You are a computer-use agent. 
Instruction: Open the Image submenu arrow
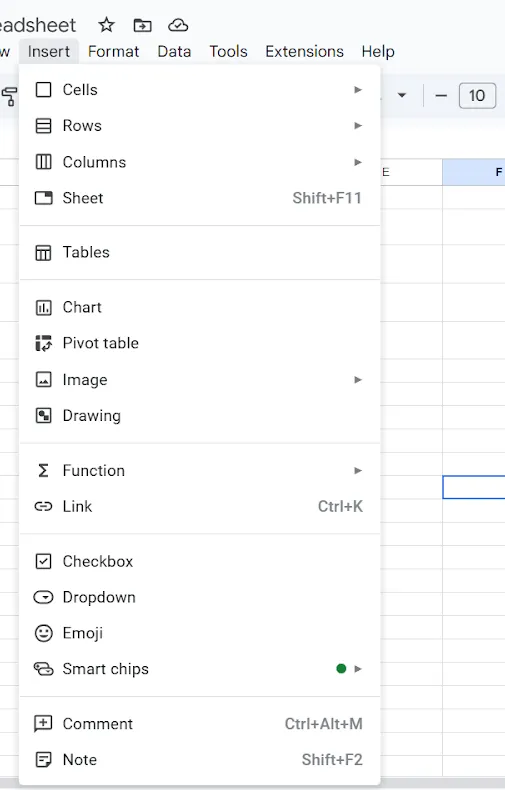[x=358, y=380]
